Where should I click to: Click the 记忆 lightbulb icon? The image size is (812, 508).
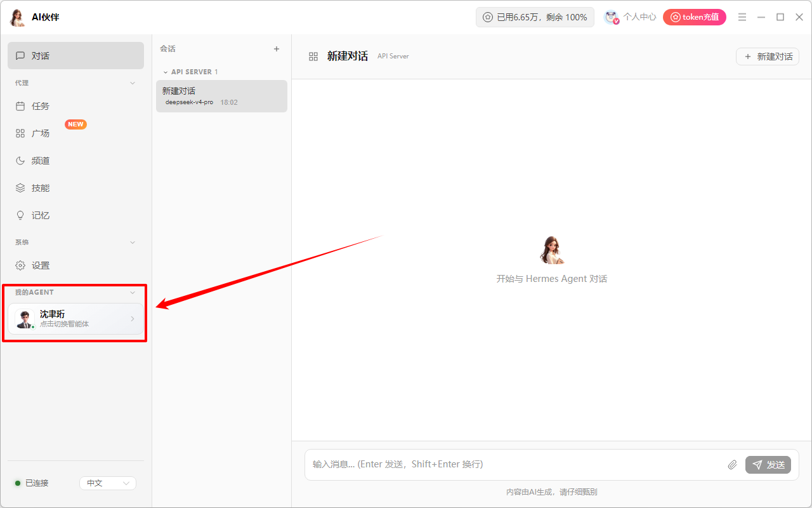coord(20,215)
